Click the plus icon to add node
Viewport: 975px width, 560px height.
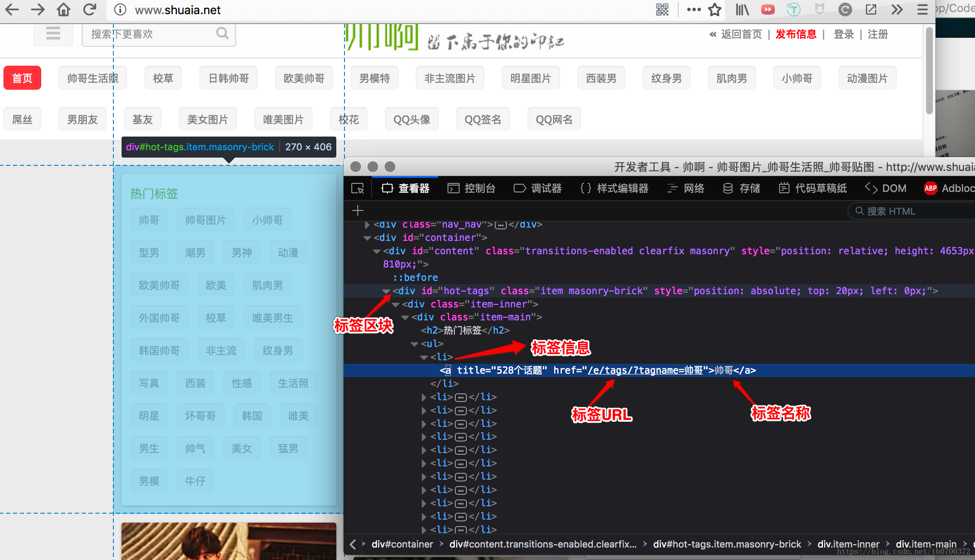357,210
